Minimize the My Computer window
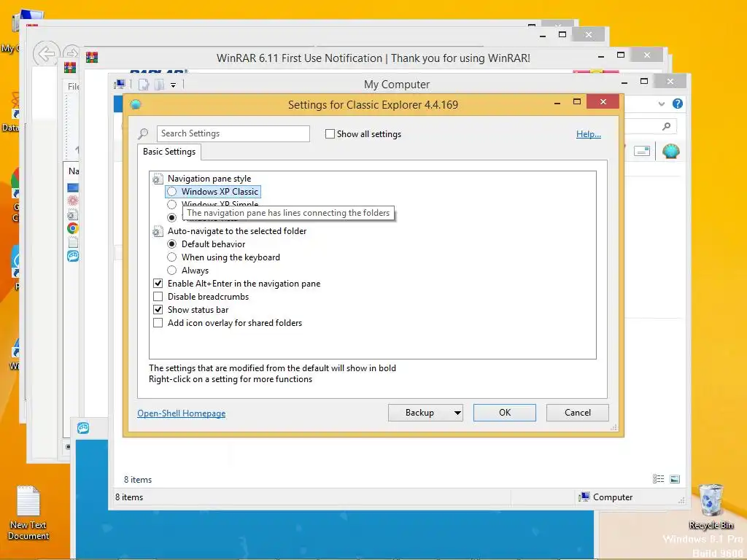747x560 pixels. (624, 82)
